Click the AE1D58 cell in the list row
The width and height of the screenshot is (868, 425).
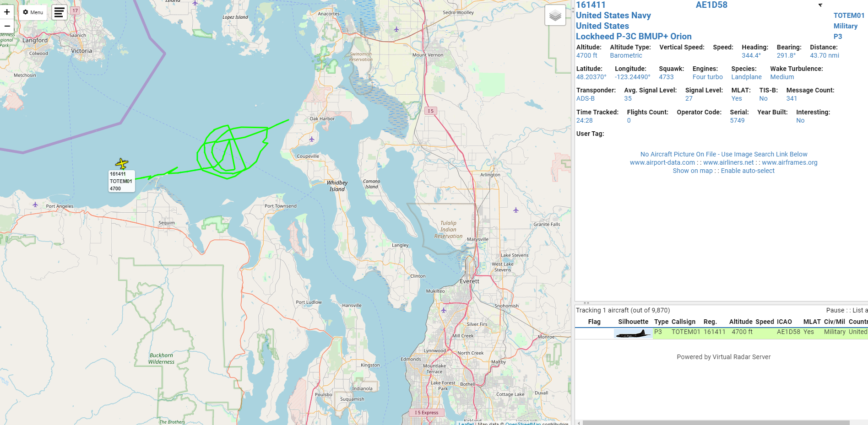[x=788, y=332]
